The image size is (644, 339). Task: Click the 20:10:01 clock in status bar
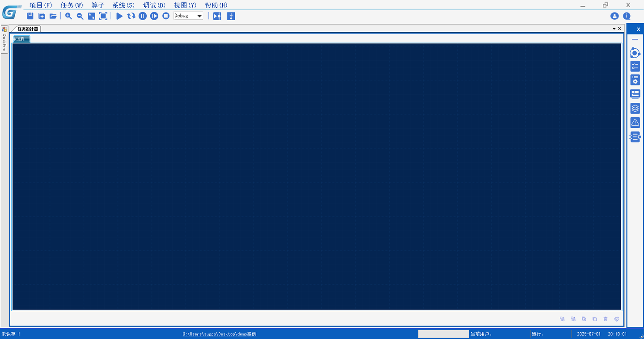617,334
